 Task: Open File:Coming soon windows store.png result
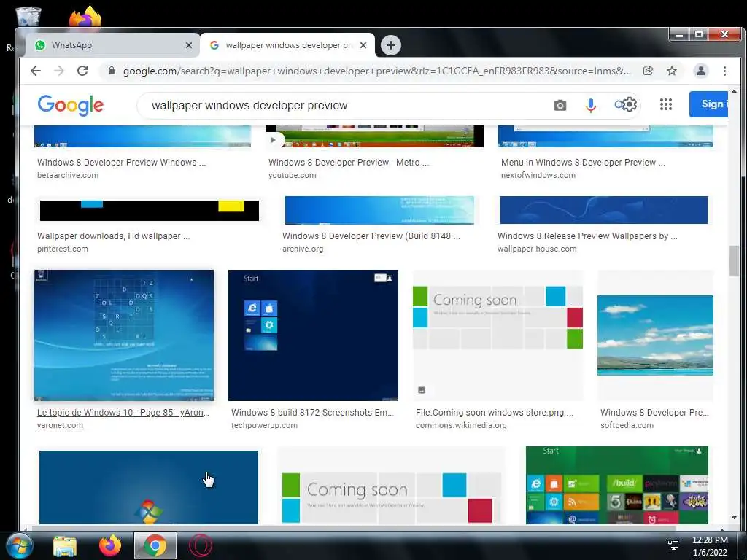coord(495,413)
